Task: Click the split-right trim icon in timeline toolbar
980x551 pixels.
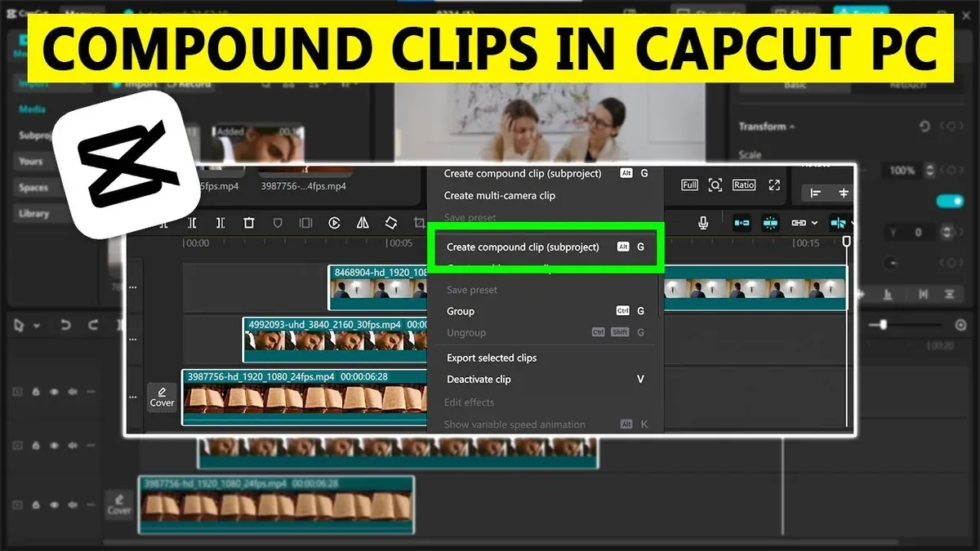Action: click(220, 222)
